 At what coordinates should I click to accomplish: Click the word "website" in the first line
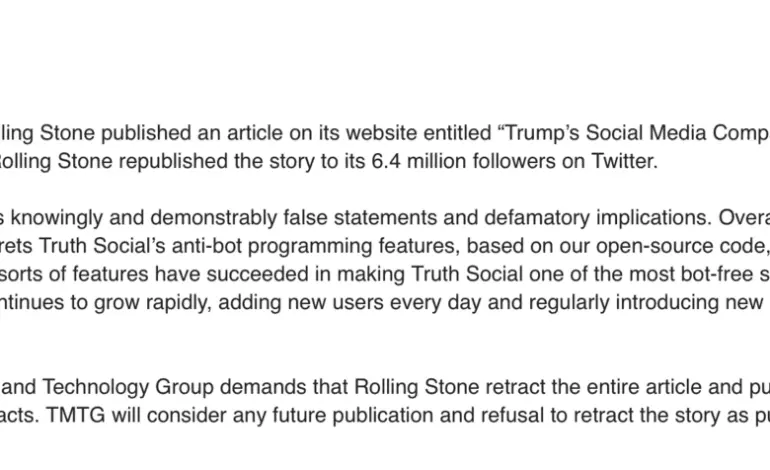point(382,133)
